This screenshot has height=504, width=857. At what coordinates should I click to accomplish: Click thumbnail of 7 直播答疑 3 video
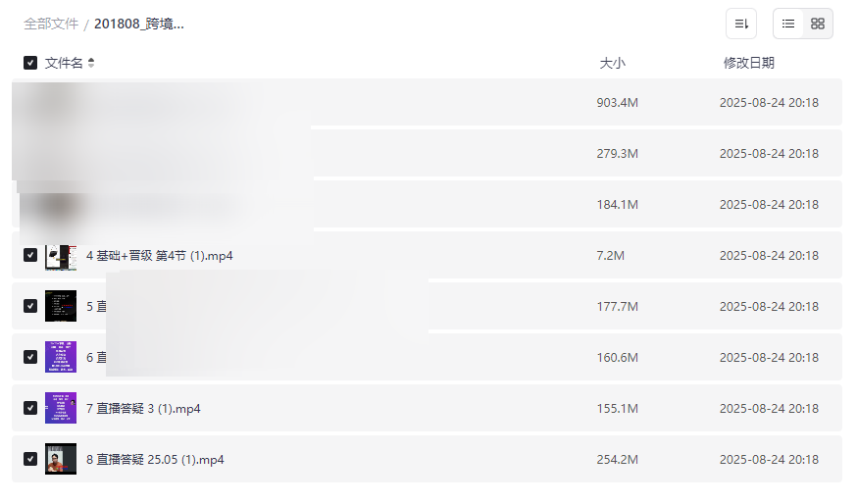(61, 408)
